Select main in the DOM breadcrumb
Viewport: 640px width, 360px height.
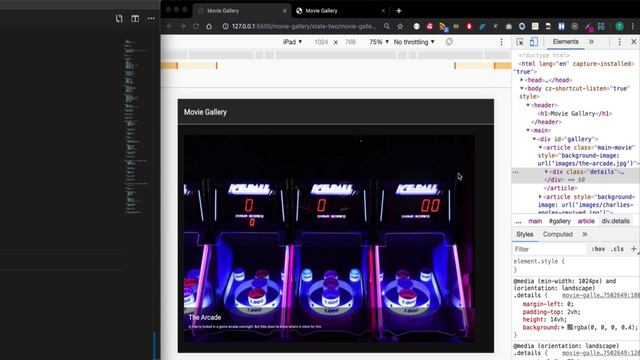535,221
